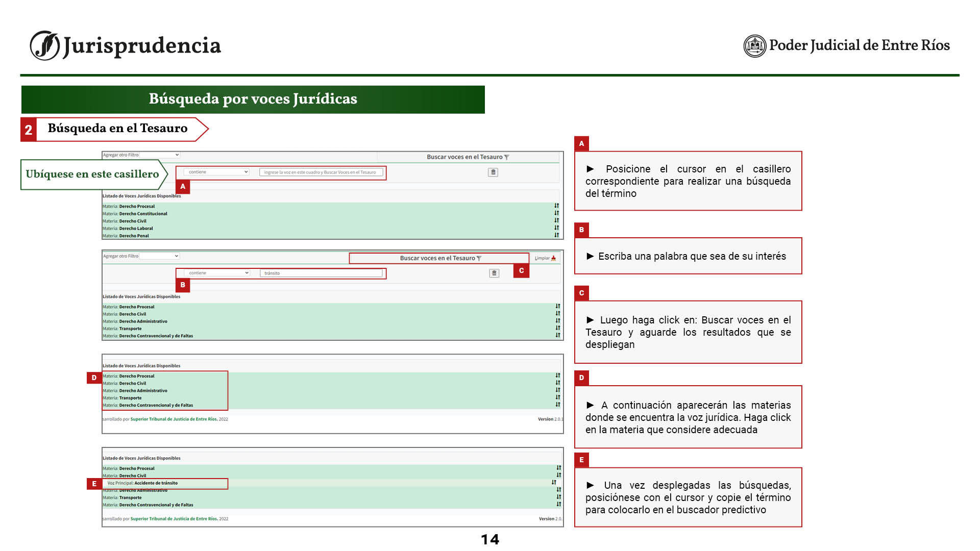Viewport: 980px width, 551px height.
Task: Click sort arrows for Derecho Procesal in 'tránsito' search panel
Action: (558, 306)
